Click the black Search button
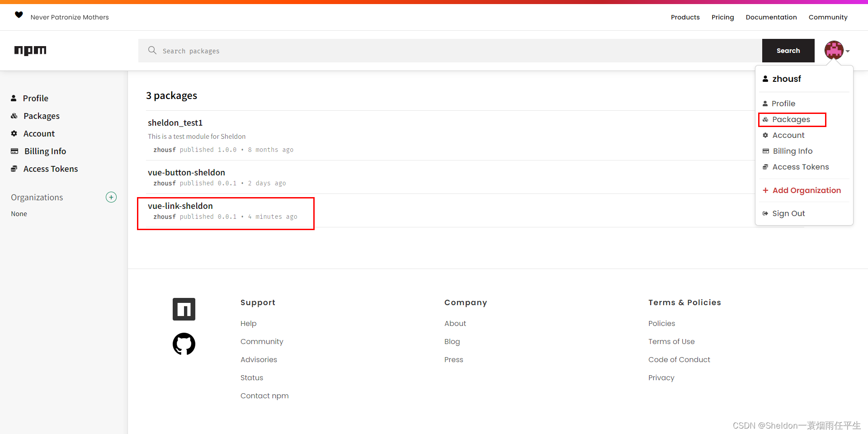The width and height of the screenshot is (868, 434). [x=788, y=51]
